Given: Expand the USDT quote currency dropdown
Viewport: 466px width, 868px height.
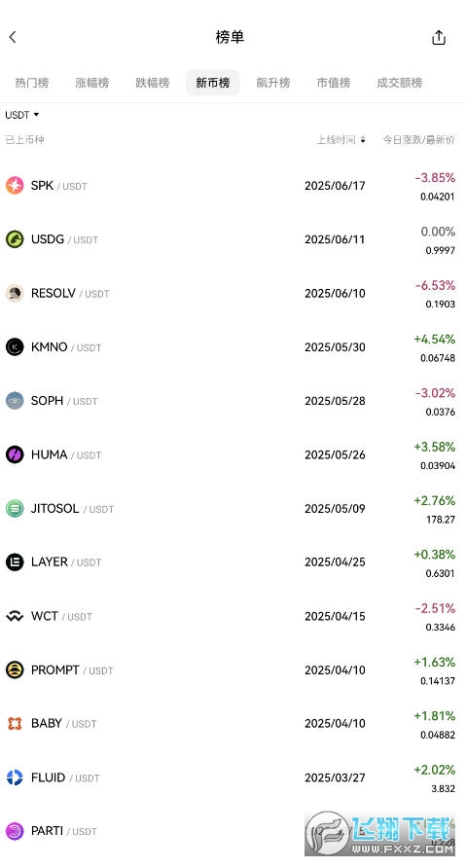Looking at the screenshot, I should pos(22,115).
